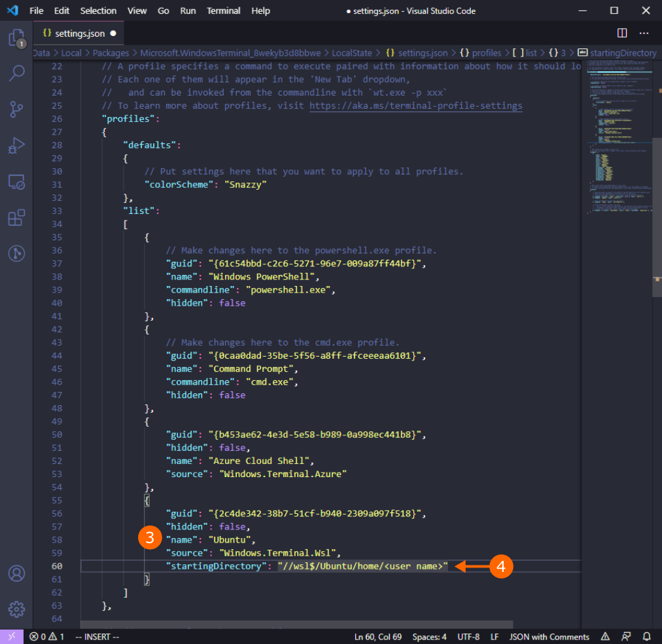Click the "cmd.exe" commandline value

pos(270,382)
